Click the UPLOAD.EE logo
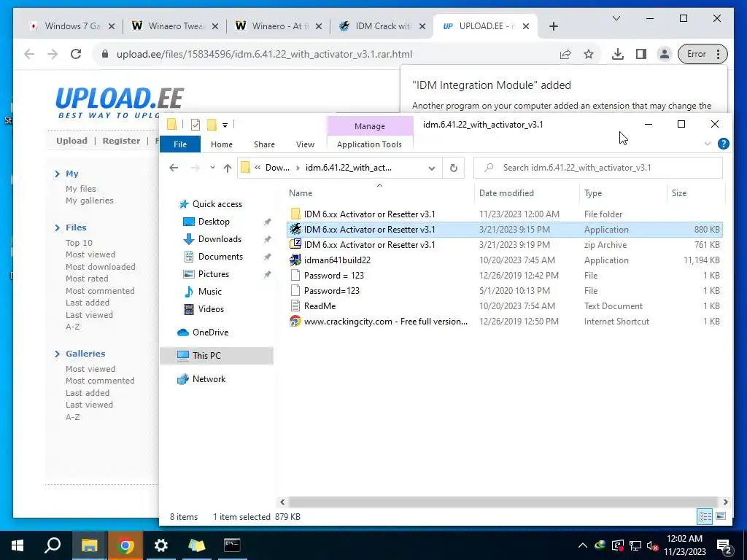The width and height of the screenshot is (747, 560). [119, 102]
